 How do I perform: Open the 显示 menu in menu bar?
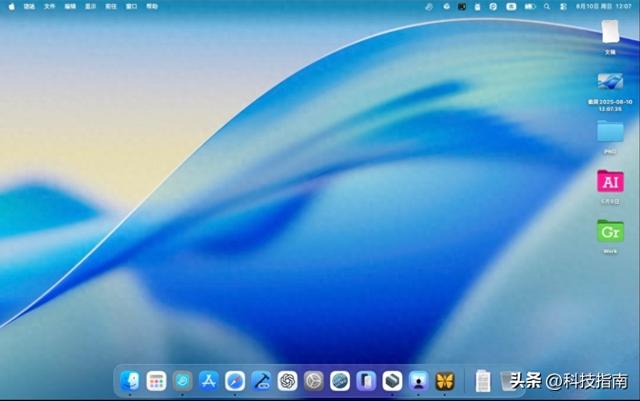pos(91,7)
